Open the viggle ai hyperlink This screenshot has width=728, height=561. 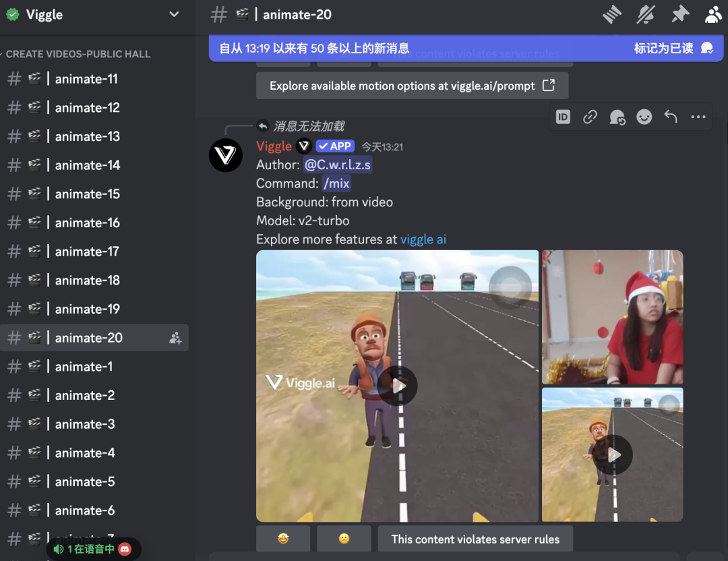click(x=423, y=239)
